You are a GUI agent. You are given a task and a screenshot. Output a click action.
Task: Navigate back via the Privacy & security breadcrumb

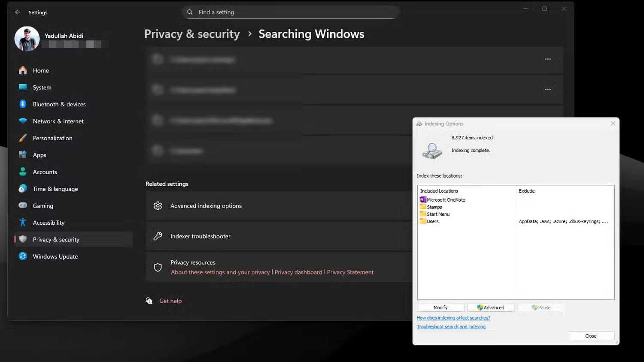[x=192, y=33]
